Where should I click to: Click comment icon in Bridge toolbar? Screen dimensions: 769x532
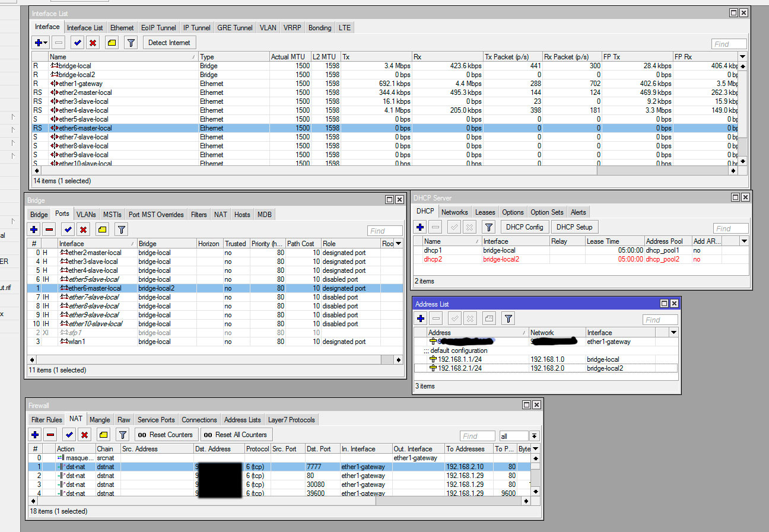coord(103,230)
